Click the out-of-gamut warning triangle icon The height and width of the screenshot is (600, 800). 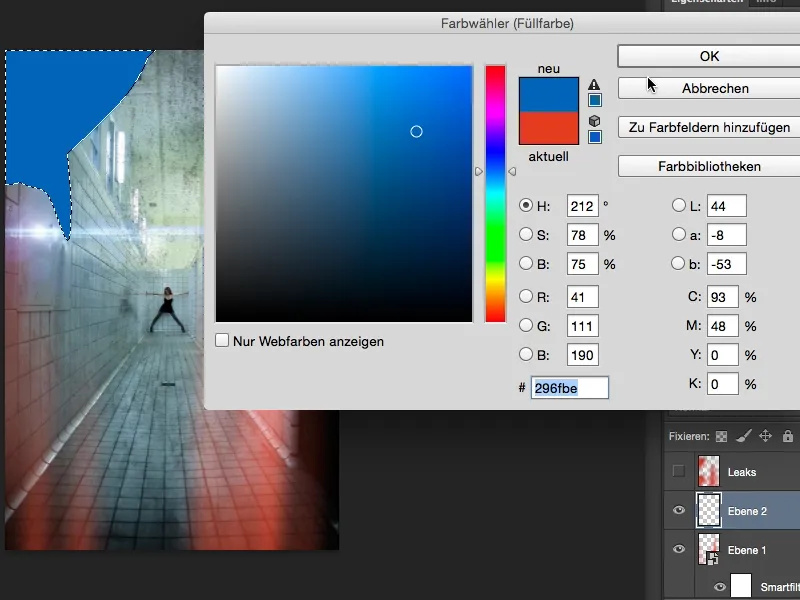594,84
